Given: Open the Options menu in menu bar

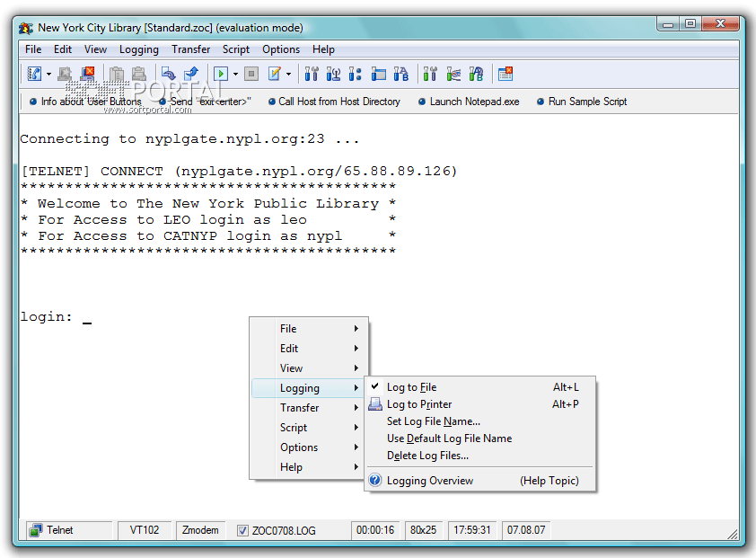Looking at the screenshot, I should (281, 49).
